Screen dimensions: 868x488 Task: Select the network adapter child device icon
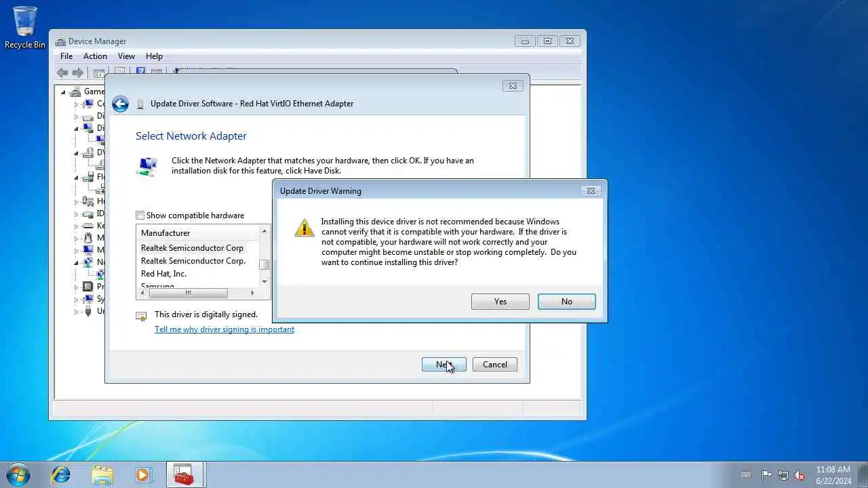coord(100,274)
